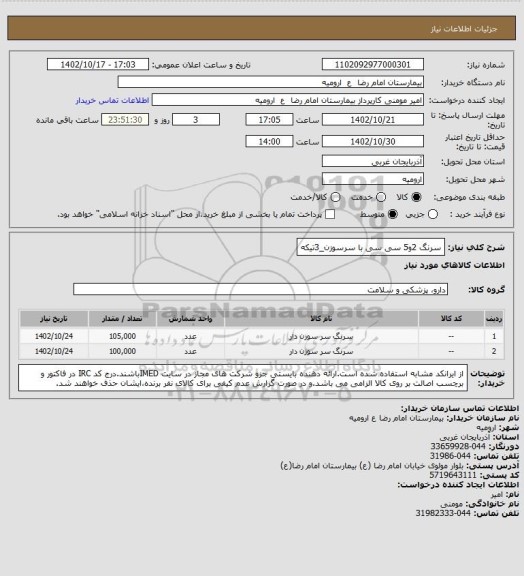The image size is (524, 576).
Task: Select the جزیی purchase type radio
Action: point(433,214)
